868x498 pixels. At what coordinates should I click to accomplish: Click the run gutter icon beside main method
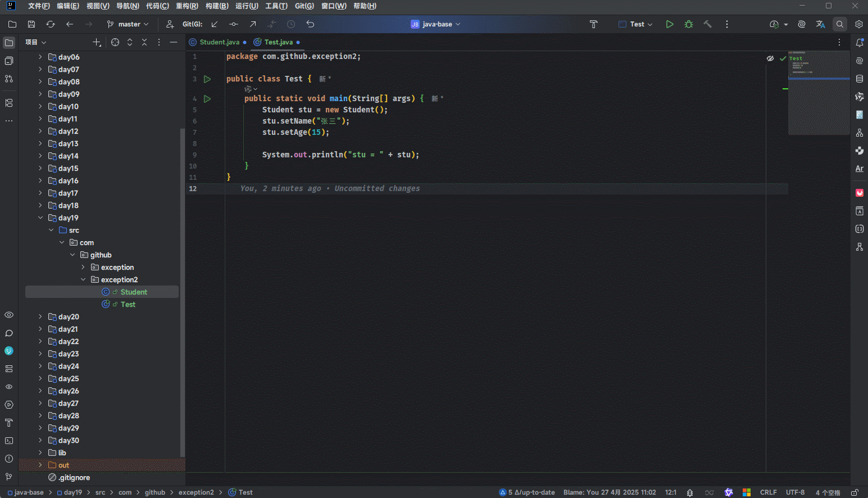click(207, 99)
